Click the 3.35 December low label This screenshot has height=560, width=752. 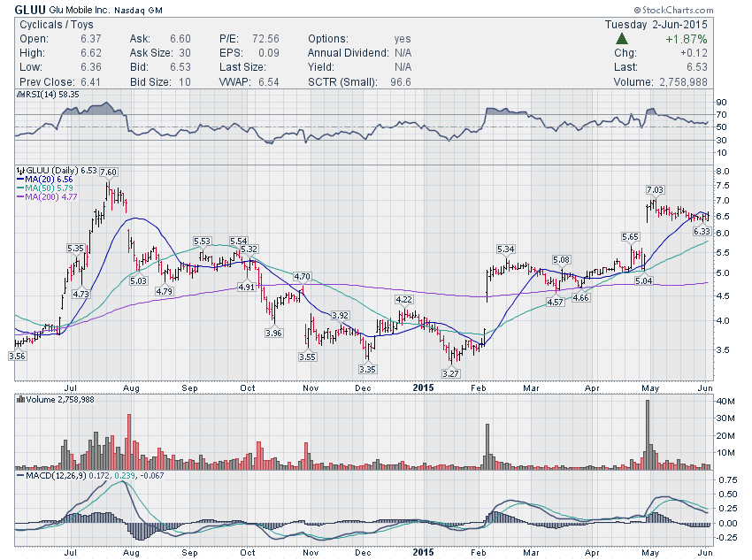367,369
